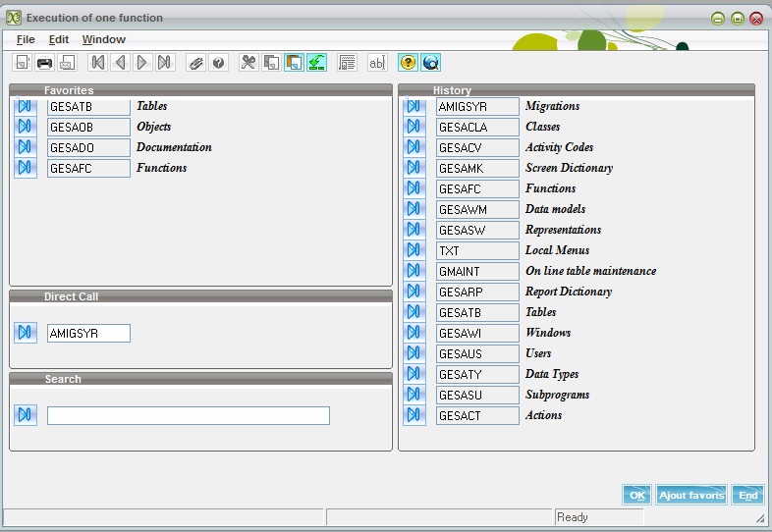Launch Tables from the Favorites arrow icon

[26, 106]
